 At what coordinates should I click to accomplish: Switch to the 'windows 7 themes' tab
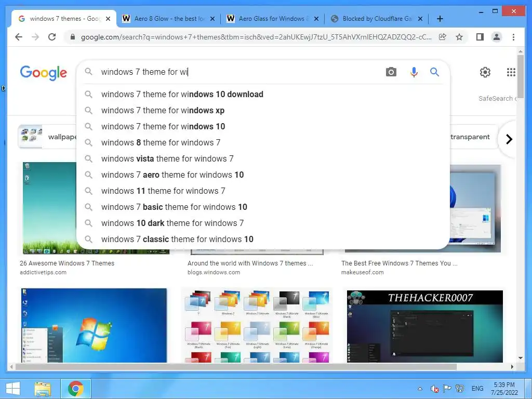[x=64, y=19]
